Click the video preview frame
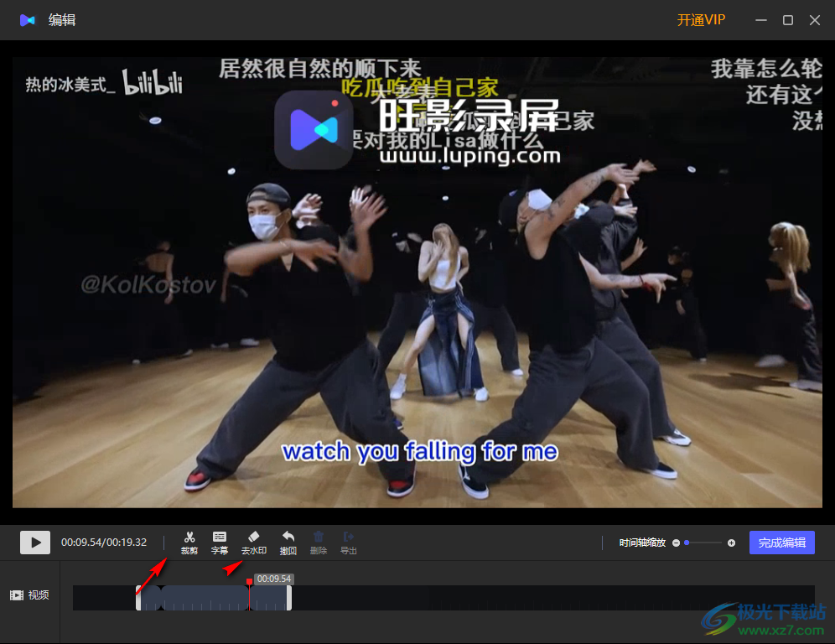Viewport: 835px width, 644px height. (417, 283)
